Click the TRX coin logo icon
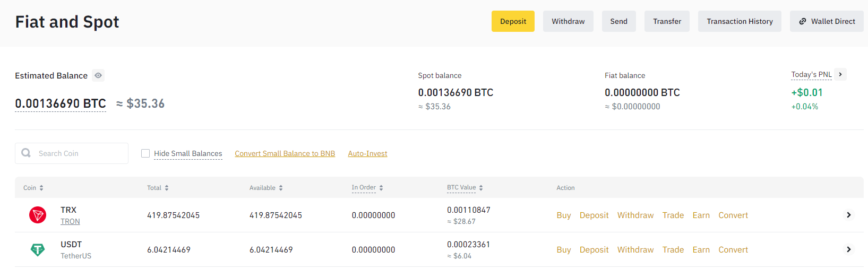 pyautogui.click(x=38, y=215)
